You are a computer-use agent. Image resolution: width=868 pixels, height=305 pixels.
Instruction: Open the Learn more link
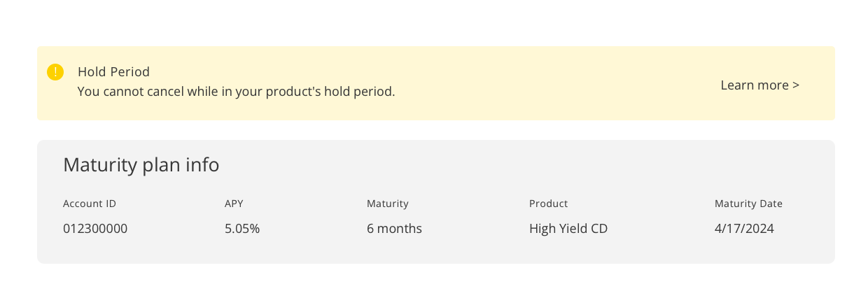coord(755,85)
